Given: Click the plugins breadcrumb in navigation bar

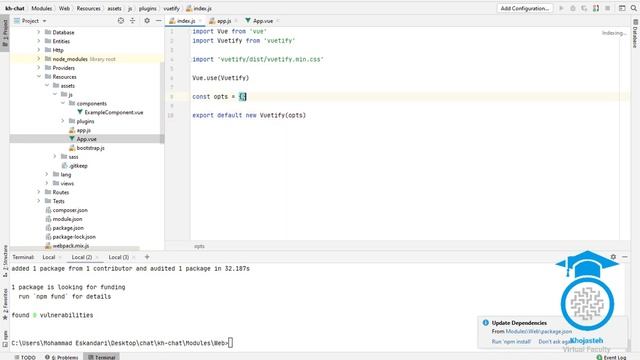Looking at the screenshot, I should pyautogui.click(x=147, y=8).
